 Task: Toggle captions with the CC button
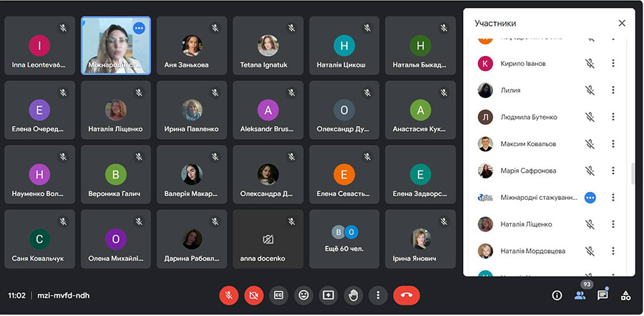coord(278,295)
